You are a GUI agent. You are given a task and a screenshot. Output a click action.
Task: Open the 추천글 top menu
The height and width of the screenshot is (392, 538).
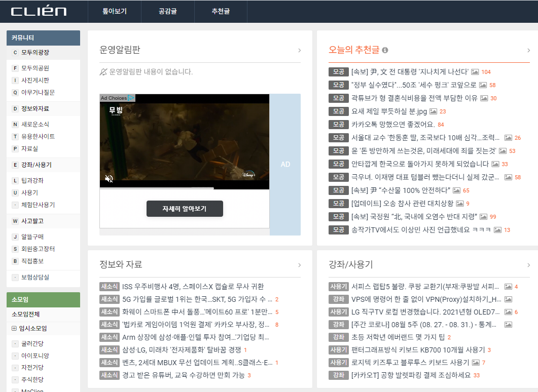click(221, 11)
